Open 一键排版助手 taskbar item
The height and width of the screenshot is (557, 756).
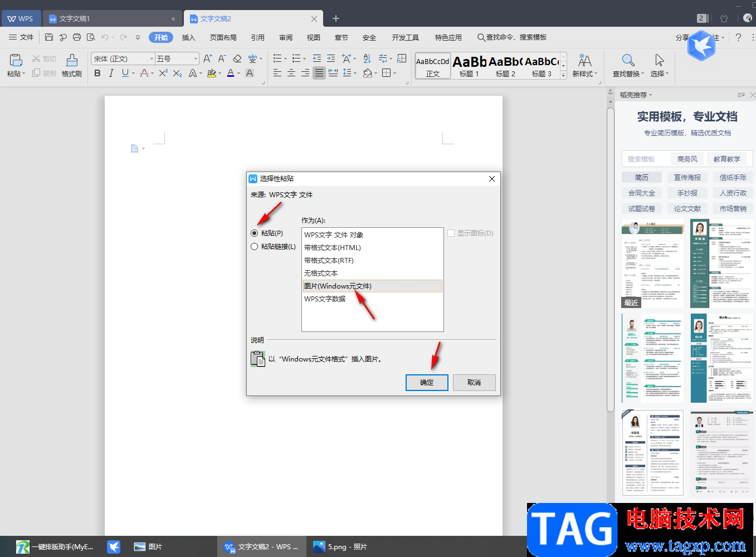tap(55, 547)
